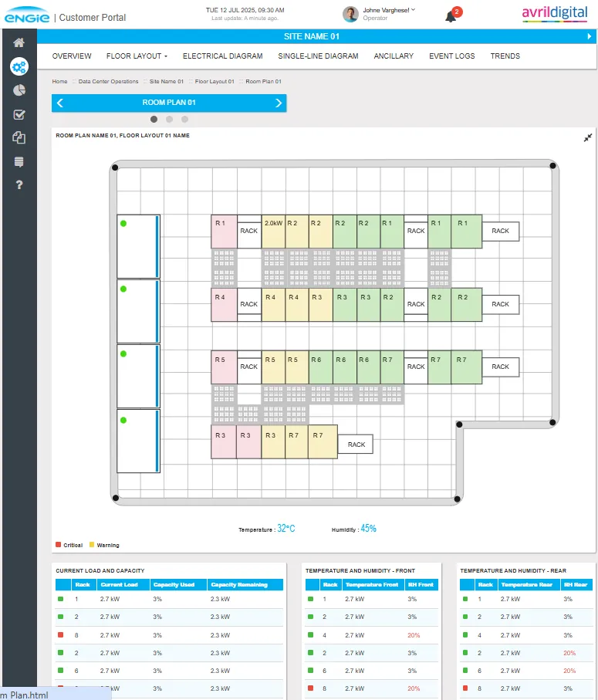Click the last update timestamp text

(245, 19)
